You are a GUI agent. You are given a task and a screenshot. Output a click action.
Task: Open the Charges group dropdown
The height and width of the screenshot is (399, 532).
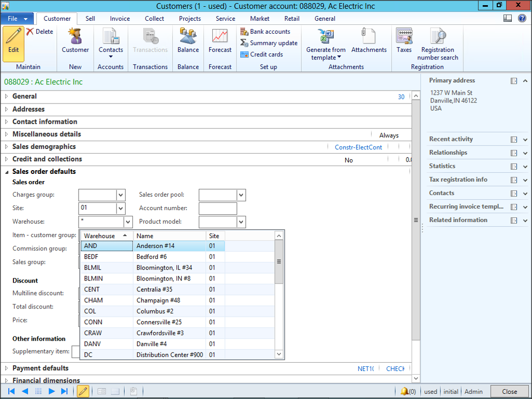121,195
